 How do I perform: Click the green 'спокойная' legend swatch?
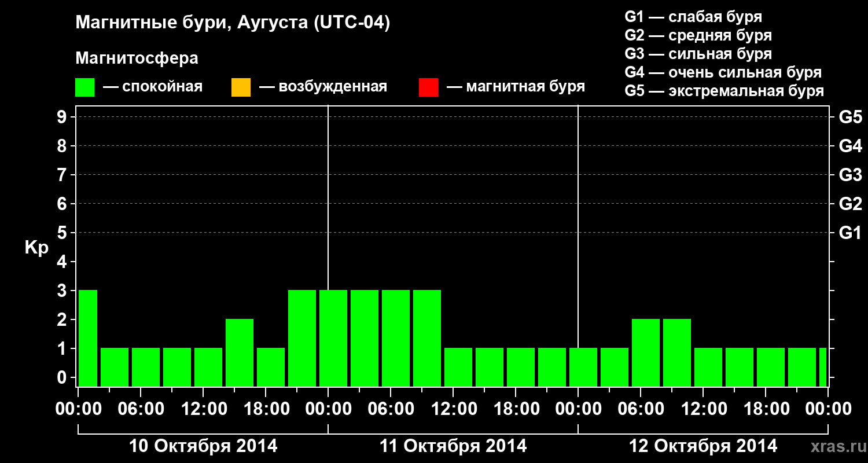(x=85, y=87)
